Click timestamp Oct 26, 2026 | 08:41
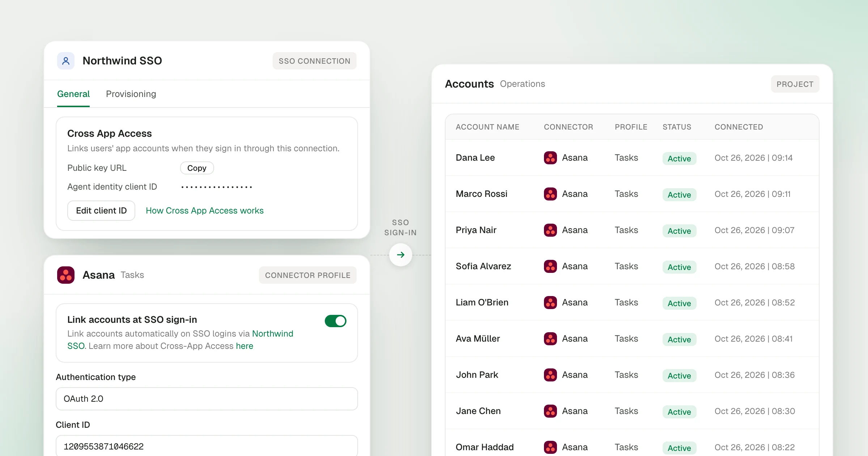The height and width of the screenshot is (456, 868). pyautogui.click(x=754, y=339)
